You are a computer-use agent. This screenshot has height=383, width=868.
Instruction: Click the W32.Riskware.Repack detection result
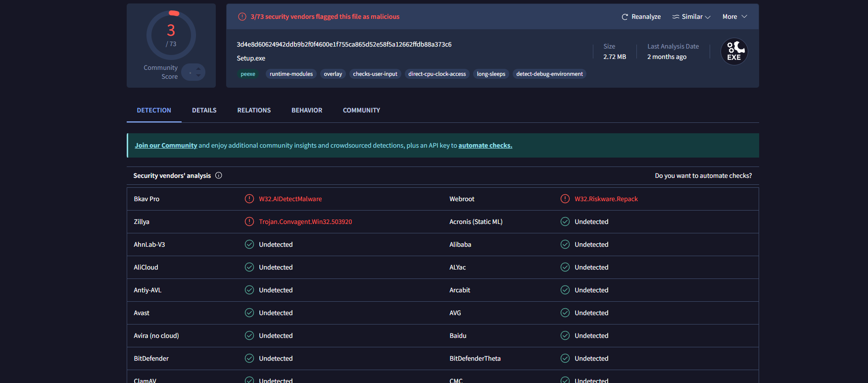[606, 199]
